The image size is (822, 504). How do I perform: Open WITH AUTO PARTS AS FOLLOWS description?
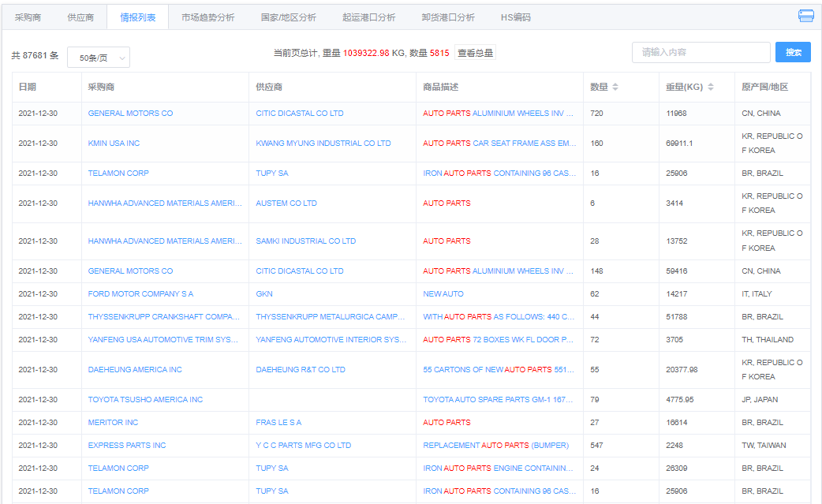(x=499, y=317)
